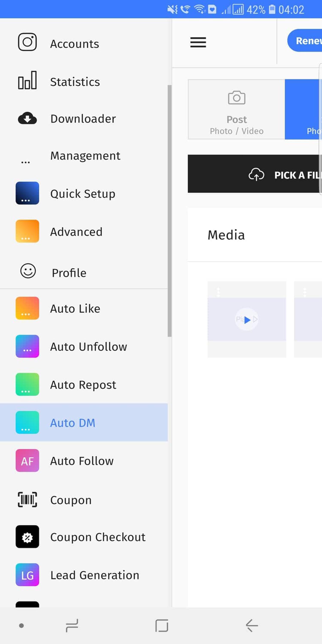Tap the Coupon Checkout badge icon
Screen dimensions: 322x644
(27, 537)
